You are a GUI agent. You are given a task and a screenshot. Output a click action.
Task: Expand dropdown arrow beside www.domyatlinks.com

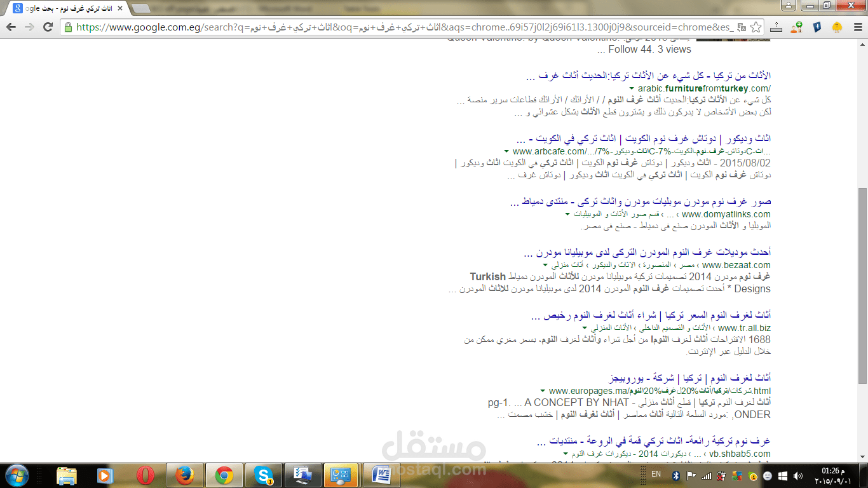click(x=567, y=215)
